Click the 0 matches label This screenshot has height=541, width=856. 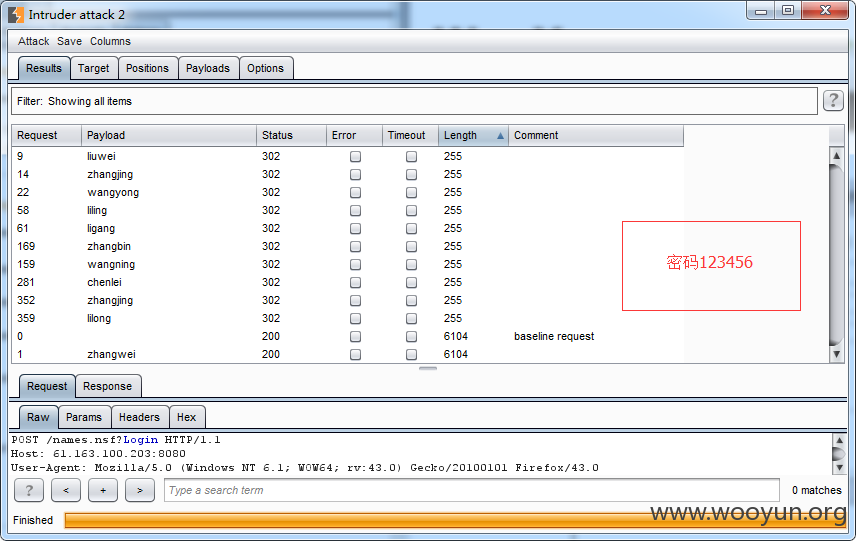[817, 490]
